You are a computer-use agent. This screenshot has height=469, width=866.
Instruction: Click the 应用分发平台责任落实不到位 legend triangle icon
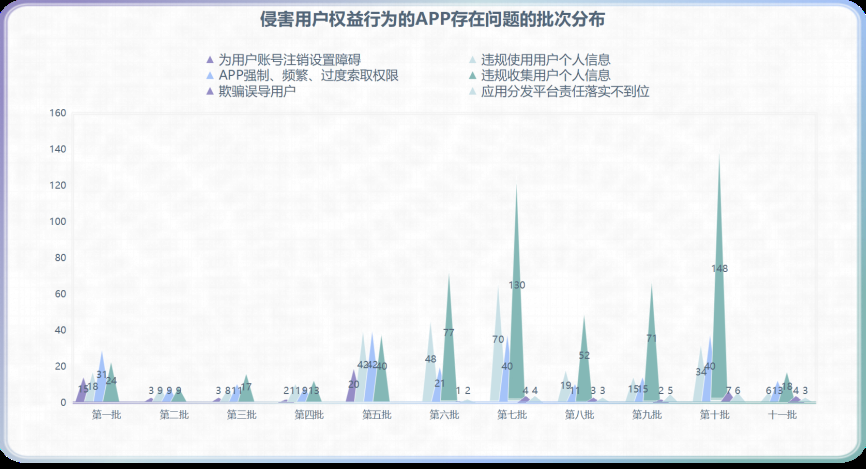point(472,92)
